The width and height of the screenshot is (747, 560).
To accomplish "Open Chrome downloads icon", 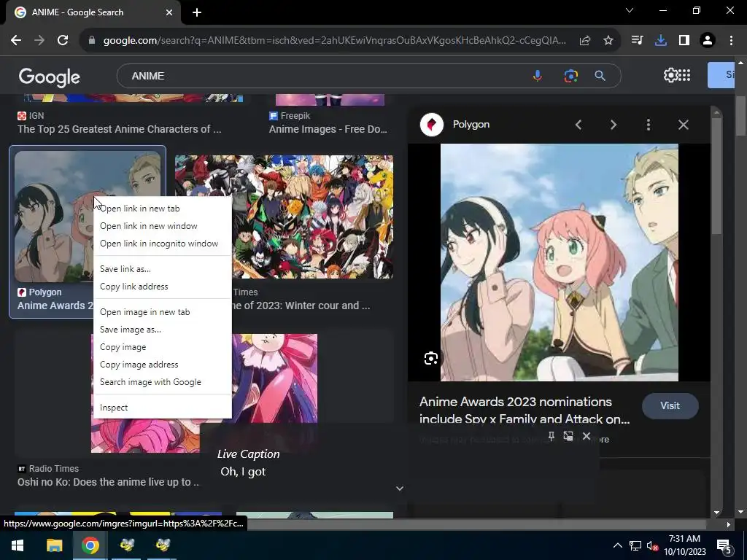I will [661, 41].
